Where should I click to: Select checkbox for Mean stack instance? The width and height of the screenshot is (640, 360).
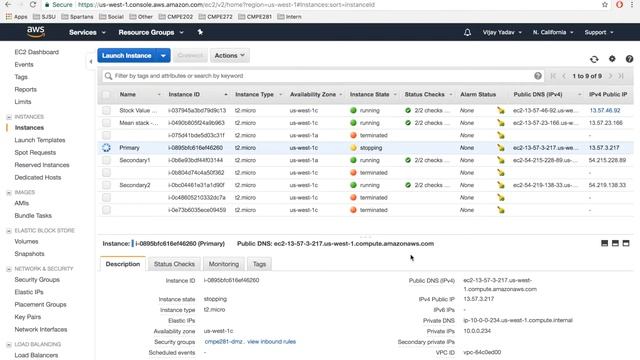(x=106, y=123)
